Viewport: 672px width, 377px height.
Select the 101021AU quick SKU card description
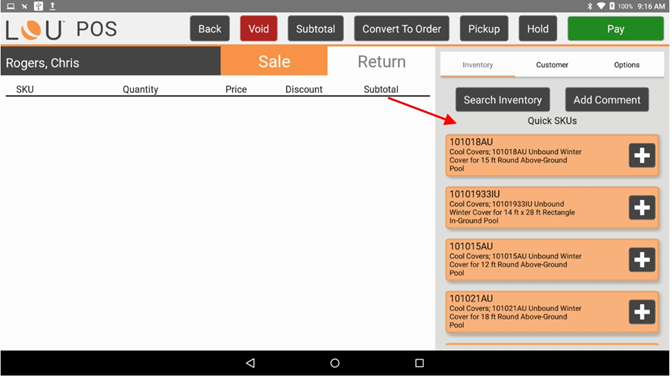(516, 317)
